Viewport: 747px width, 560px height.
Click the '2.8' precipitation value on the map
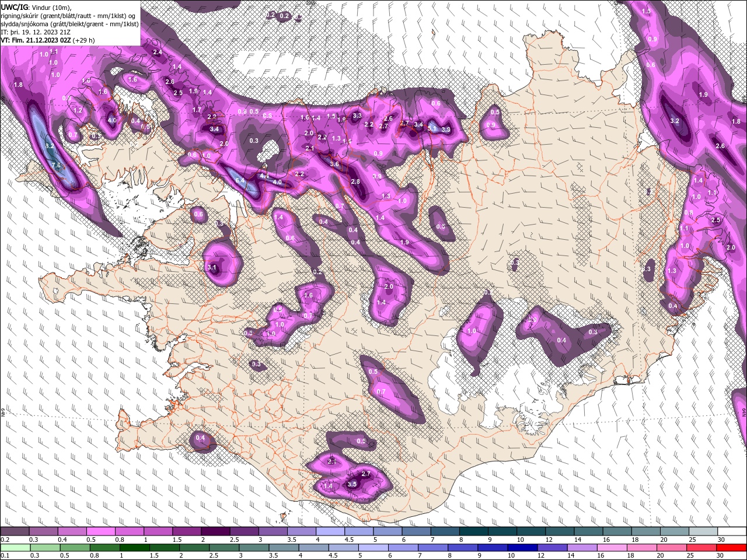click(x=355, y=182)
